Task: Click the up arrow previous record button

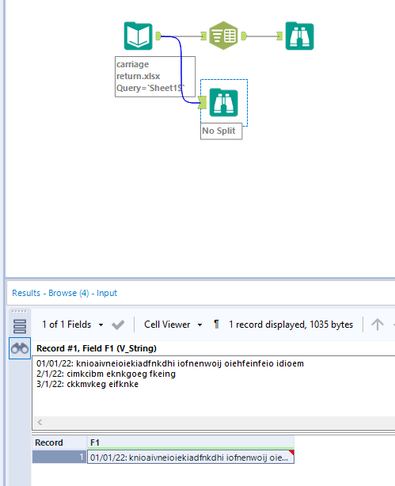Action: coord(377,324)
